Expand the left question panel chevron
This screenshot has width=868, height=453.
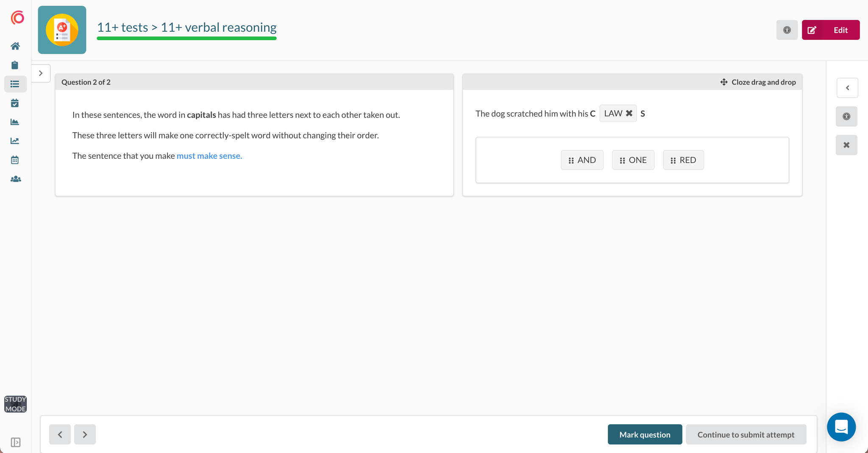(41, 73)
